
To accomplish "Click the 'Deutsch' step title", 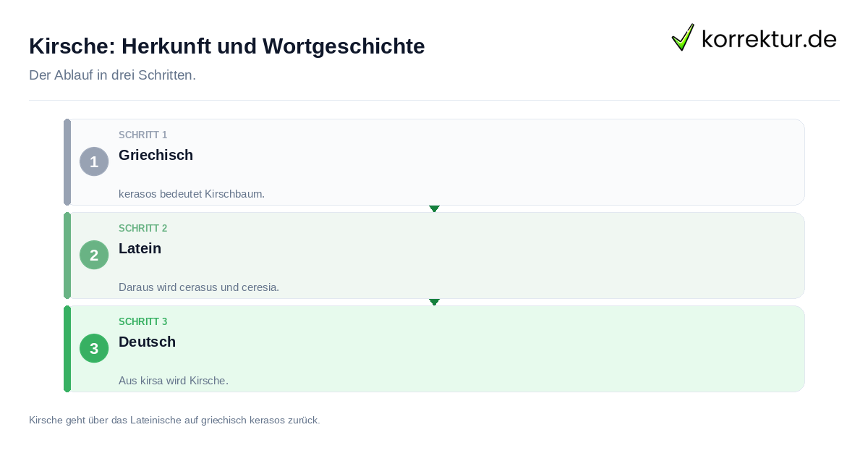I will (x=147, y=342).
